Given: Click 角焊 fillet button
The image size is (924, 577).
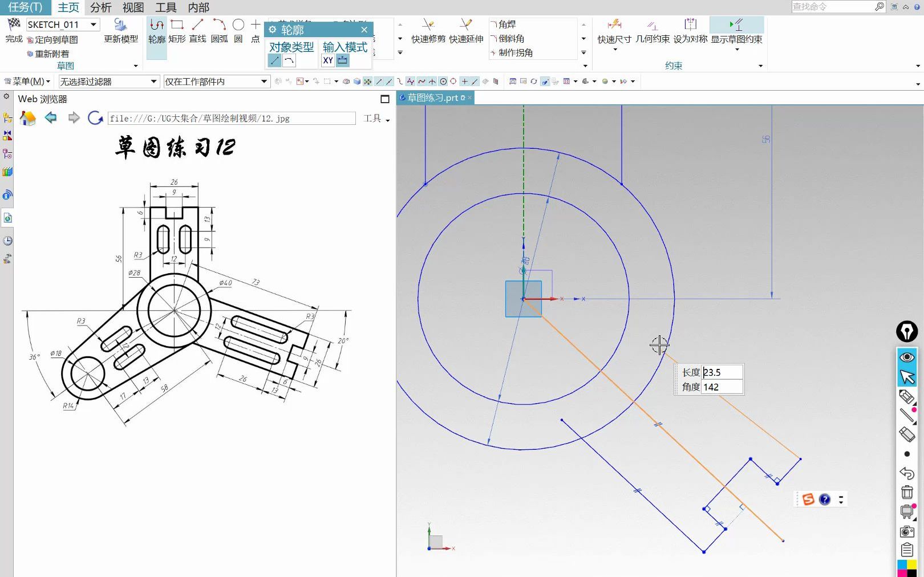Looking at the screenshot, I should pos(503,25).
